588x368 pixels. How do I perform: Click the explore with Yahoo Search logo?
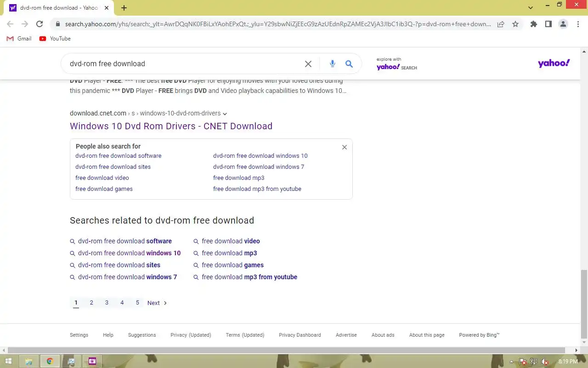click(x=396, y=64)
